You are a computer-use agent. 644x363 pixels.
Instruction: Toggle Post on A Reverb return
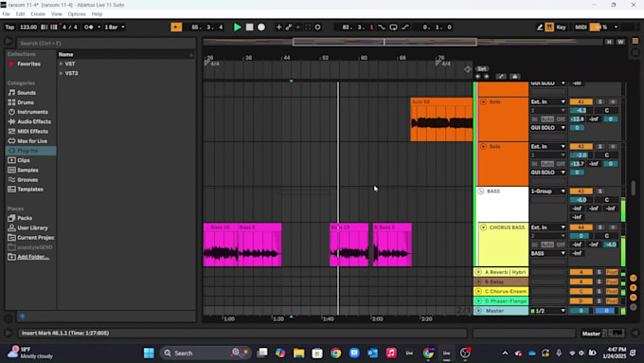coord(612,272)
